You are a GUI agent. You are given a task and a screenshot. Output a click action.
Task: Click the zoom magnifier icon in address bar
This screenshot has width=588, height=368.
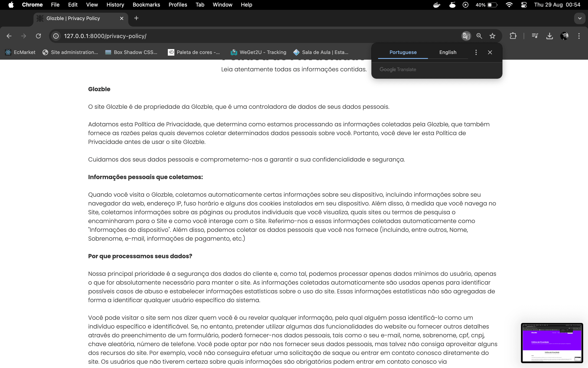coord(479,36)
